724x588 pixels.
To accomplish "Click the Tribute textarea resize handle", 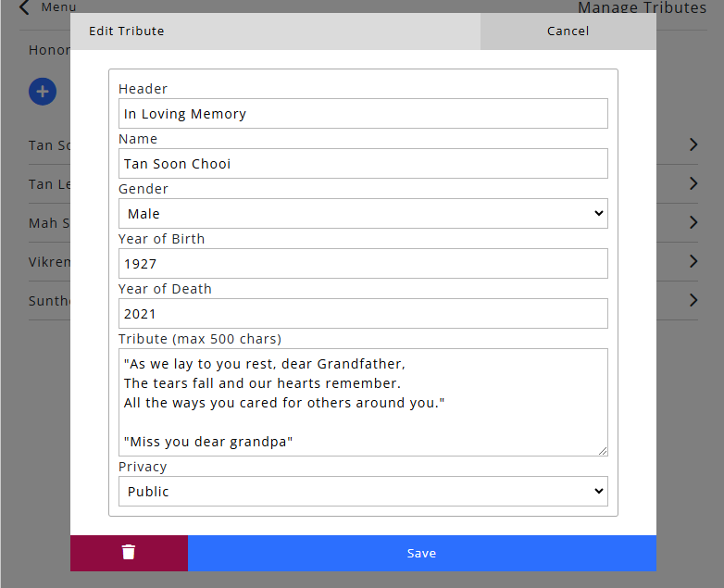I will click(x=603, y=451).
